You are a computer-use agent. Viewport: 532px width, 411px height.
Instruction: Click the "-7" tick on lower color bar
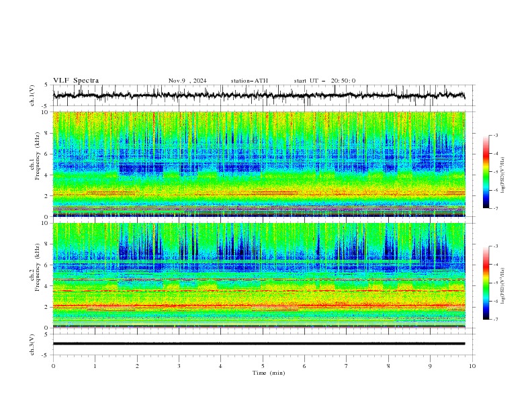tap(496, 320)
